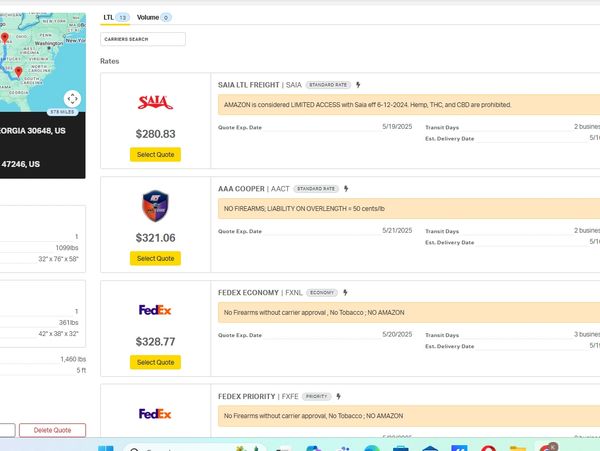The height and width of the screenshot is (451, 600).
Task: Click the SAIA carrier logo
Action: tap(155, 103)
